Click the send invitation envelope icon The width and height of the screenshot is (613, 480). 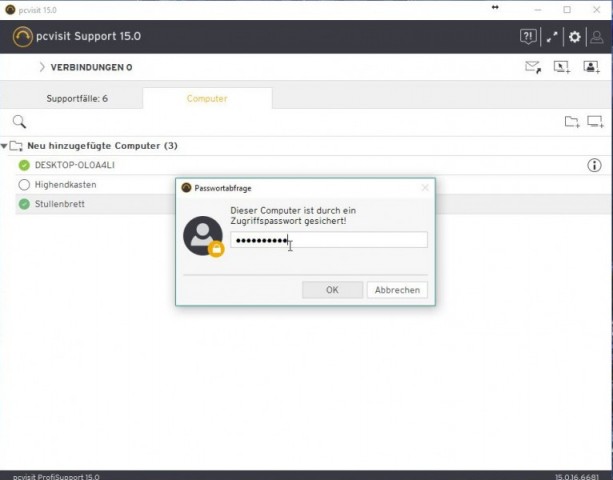pos(533,68)
